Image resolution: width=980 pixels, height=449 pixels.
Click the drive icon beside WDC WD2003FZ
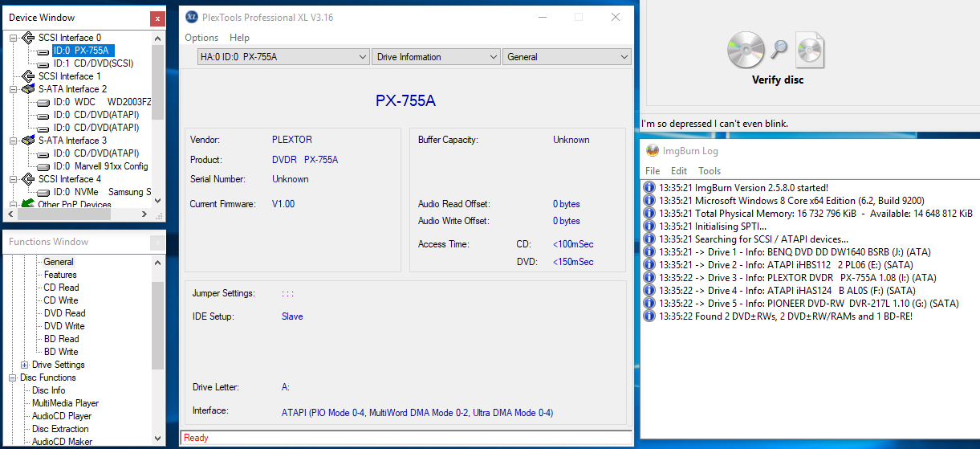point(43,102)
